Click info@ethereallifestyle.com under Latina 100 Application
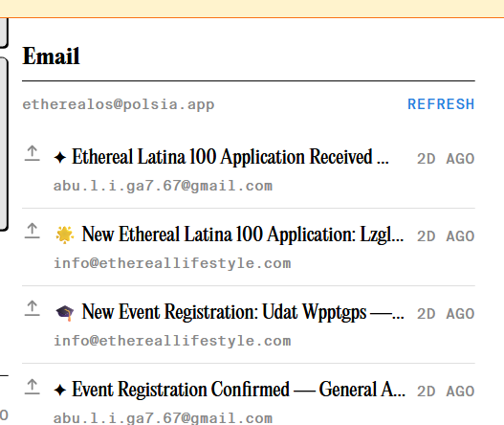Viewport: 504px width, 425px height. [x=172, y=263]
